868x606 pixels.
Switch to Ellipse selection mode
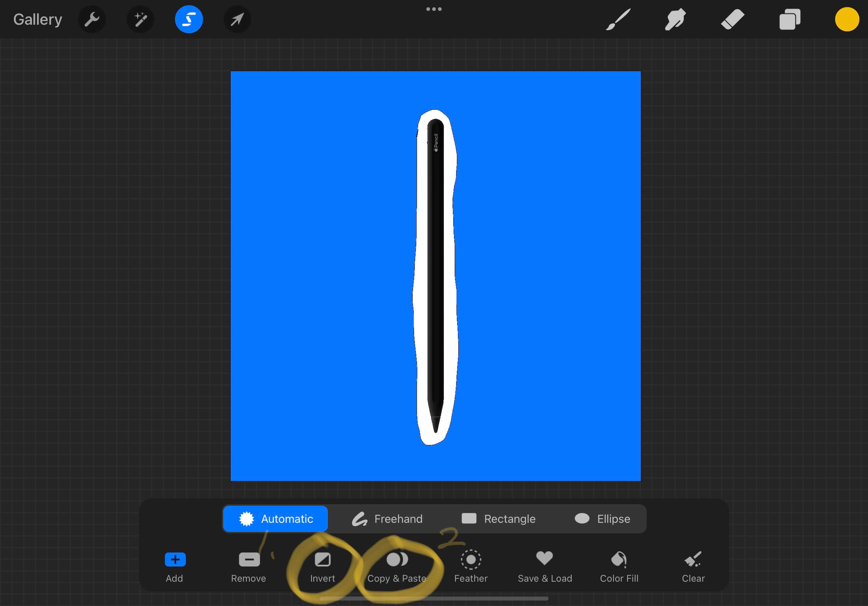[602, 518]
